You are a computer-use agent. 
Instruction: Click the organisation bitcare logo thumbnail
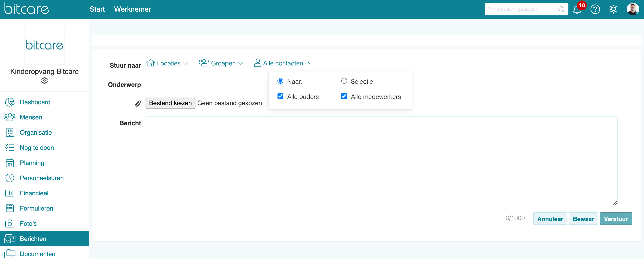click(44, 45)
